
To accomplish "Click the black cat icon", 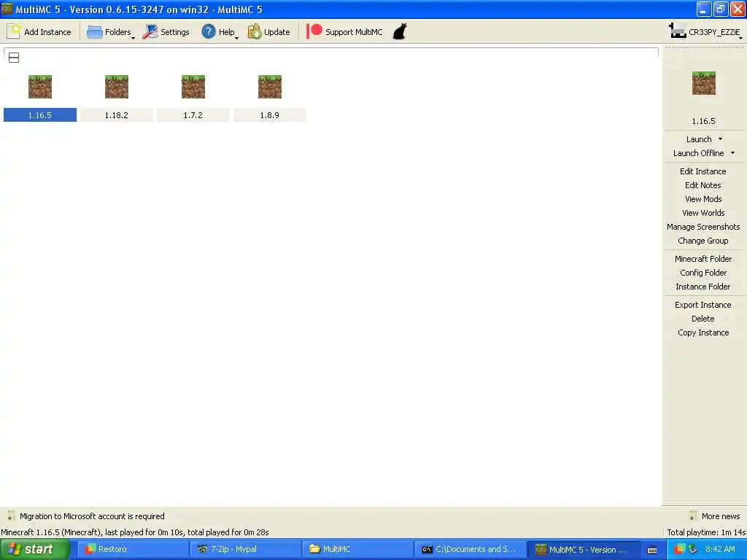I will 400,32.
